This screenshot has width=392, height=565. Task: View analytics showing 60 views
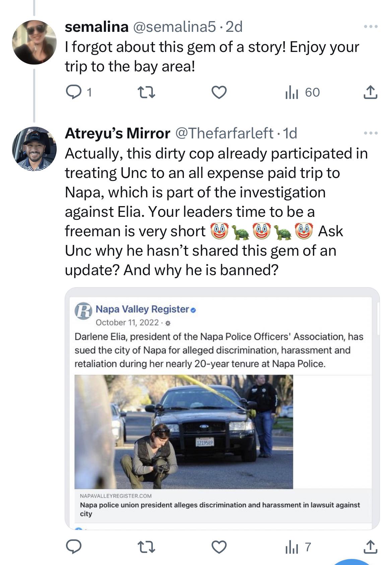pos(302,92)
